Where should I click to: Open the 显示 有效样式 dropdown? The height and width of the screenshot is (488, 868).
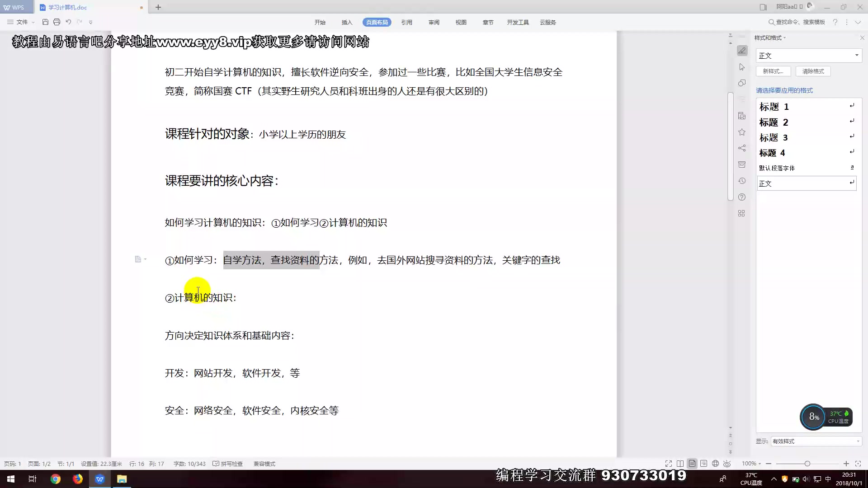point(816,441)
